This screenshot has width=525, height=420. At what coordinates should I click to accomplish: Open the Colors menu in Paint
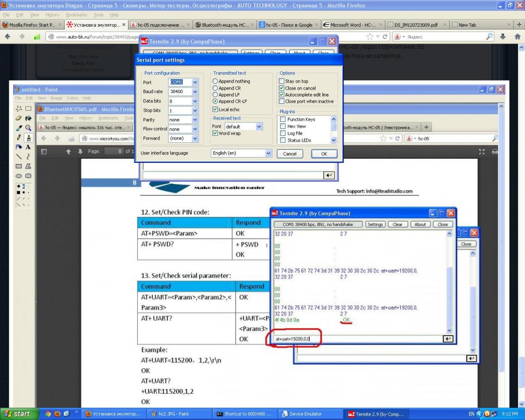pyautogui.click(x=73, y=98)
